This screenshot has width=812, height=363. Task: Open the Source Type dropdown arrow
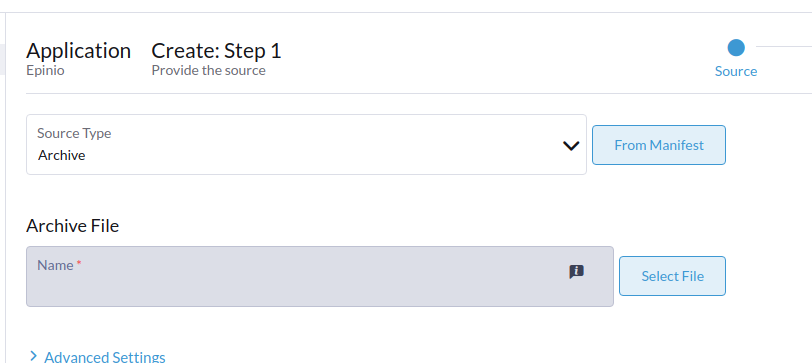[571, 146]
